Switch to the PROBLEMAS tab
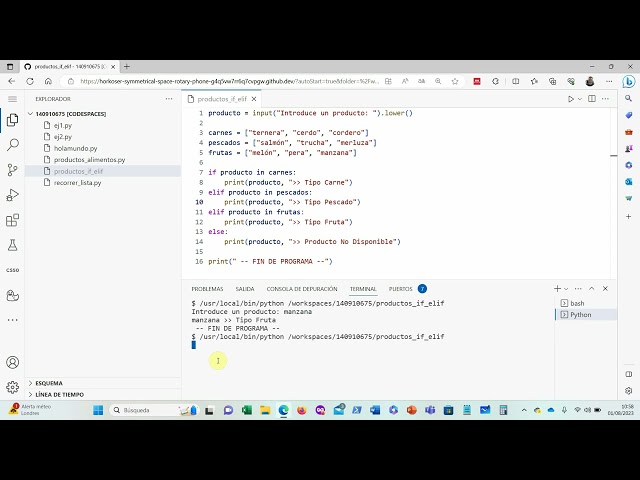Viewport: 640px width, 480px height. (x=207, y=289)
